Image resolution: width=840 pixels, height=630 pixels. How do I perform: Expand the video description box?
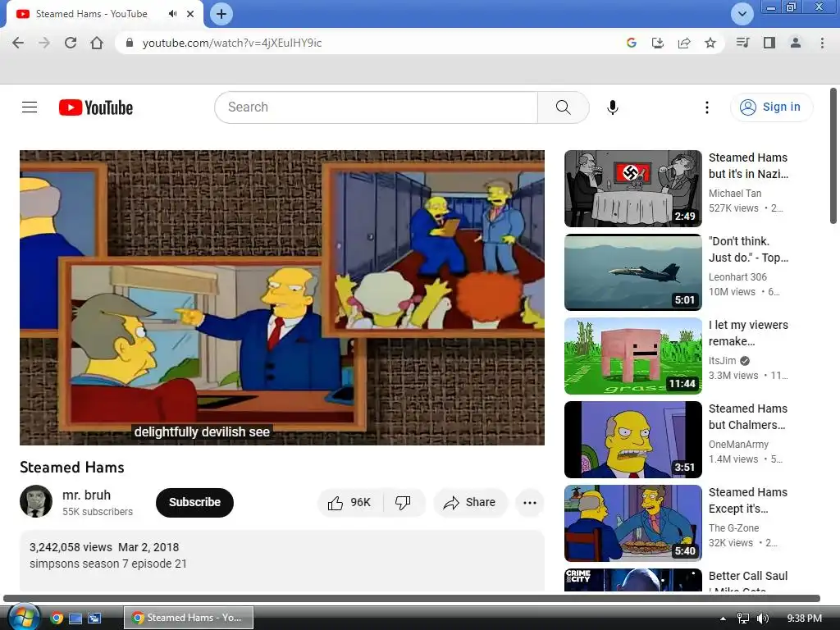tap(282, 560)
